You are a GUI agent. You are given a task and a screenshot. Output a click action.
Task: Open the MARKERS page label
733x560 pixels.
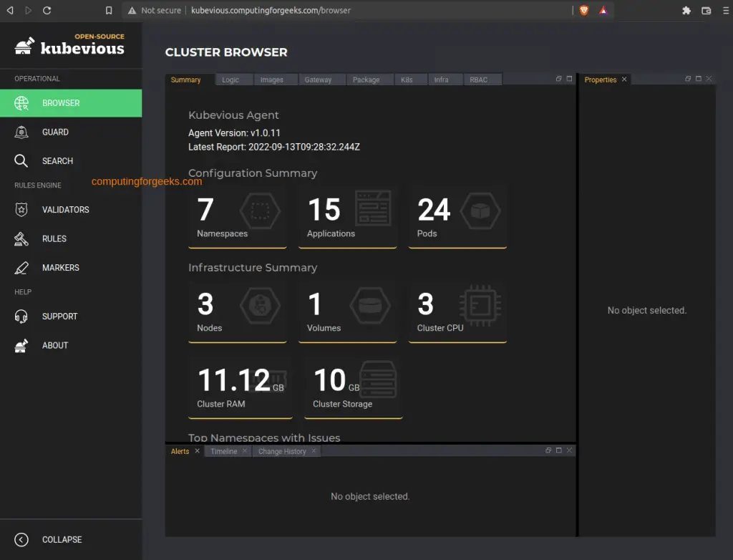tap(61, 268)
